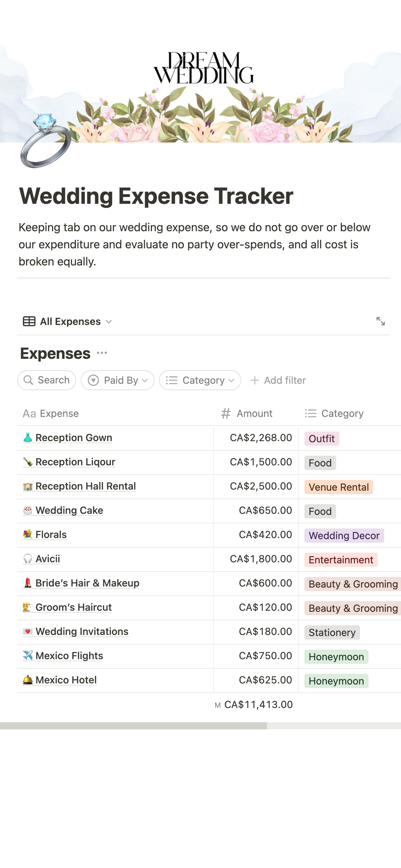Open the Reception Hall Rental entry
The image size is (401, 868).
tap(86, 486)
